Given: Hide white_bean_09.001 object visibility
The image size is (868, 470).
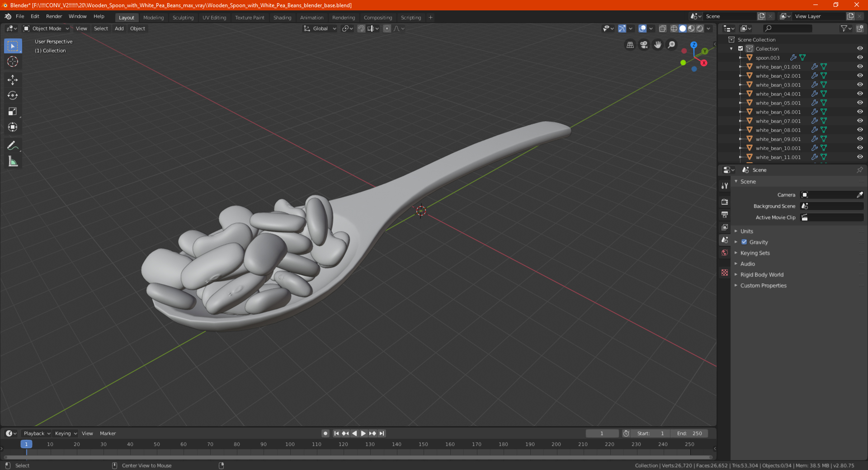Looking at the screenshot, I should (x=860, y=139).
